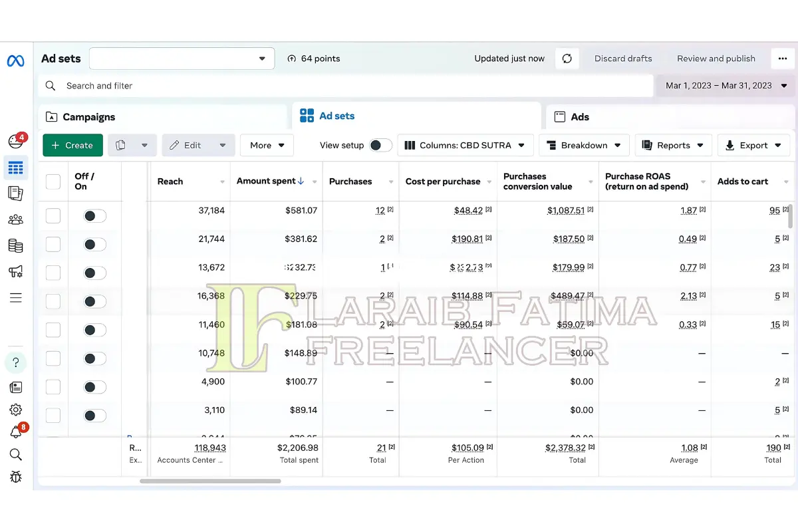Click the green Create button
Image resolution: width=798 pixels, height=532 pixels.
(x=72, y=145)
